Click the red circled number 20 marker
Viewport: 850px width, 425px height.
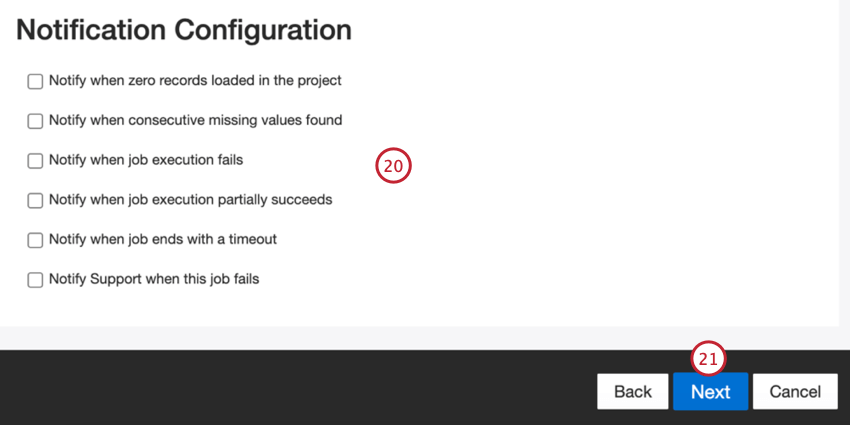[393, 166]
